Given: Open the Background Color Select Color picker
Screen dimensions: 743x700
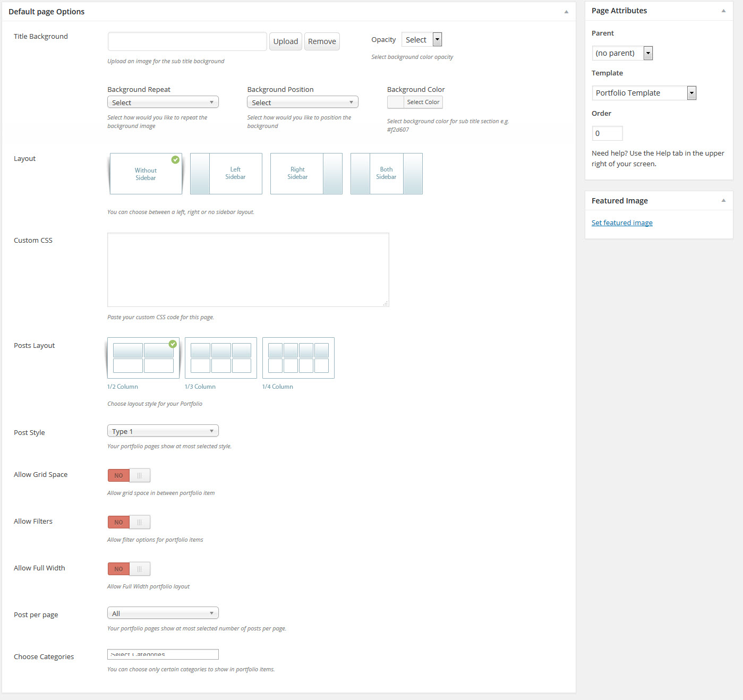Looking at the screenshot, I should 415,102.
